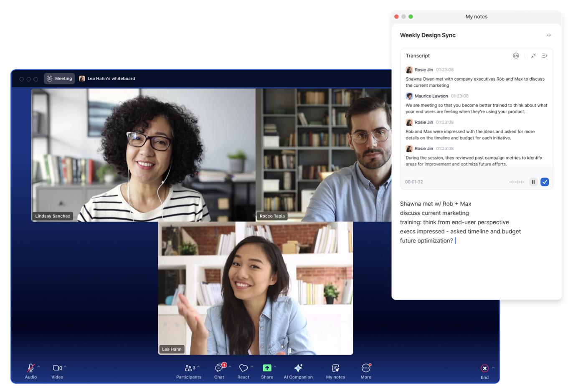573x392 pixels.
Task: Click the Share screen icon
Action: tap(267, 368)
